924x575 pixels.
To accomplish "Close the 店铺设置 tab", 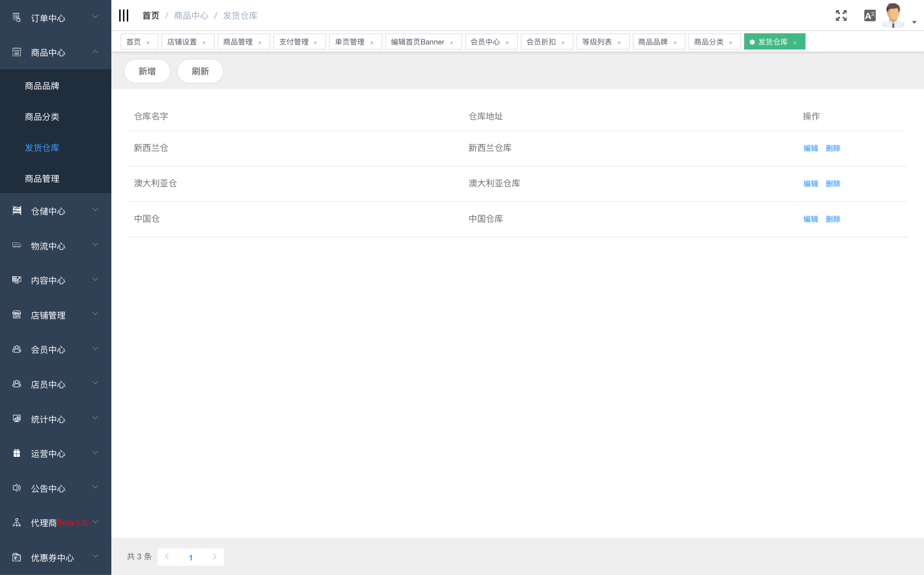I will pos(204,42).
